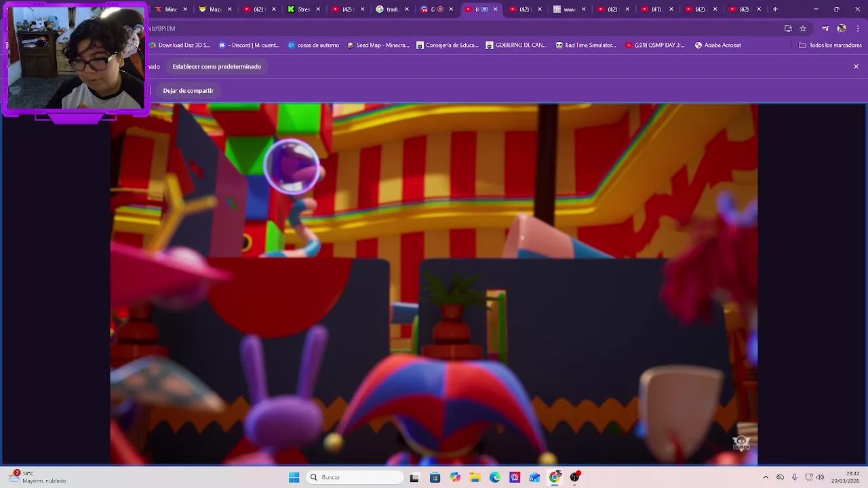Image resolution: width=868 pixels, height=488 pixels.
Task: Open the Mail app from taskbar
Action: [535, 477]
